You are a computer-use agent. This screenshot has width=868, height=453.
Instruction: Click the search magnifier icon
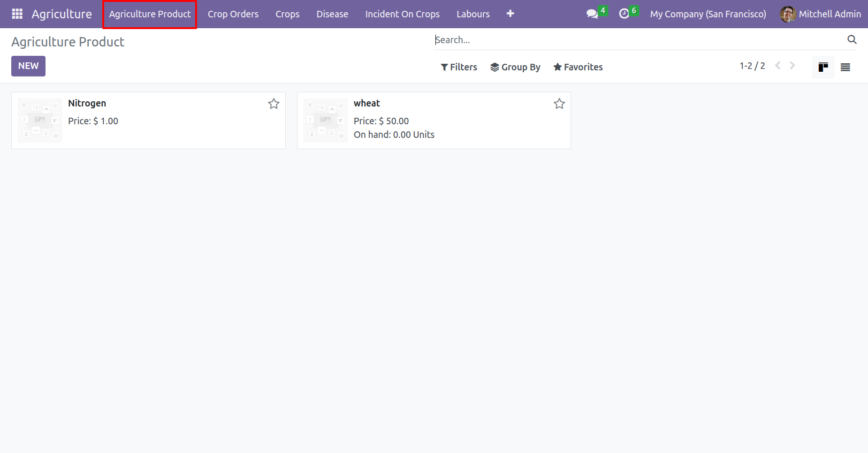[852, 39]
